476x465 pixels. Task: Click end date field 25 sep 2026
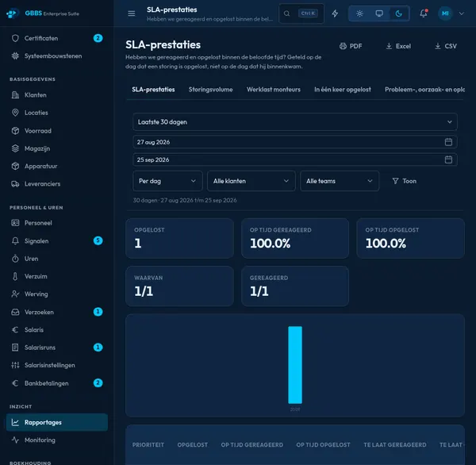pos(295,159)
